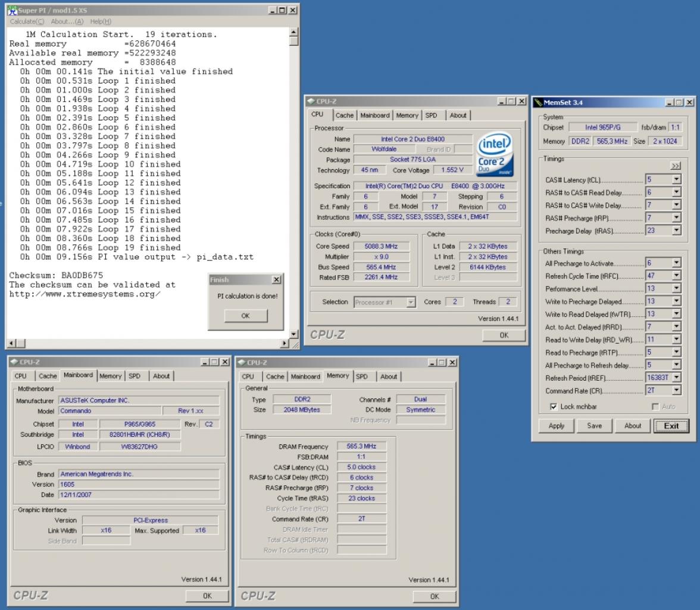Open the Refresh Cycle Time (tRFC) dropdown

click(676, 276)
